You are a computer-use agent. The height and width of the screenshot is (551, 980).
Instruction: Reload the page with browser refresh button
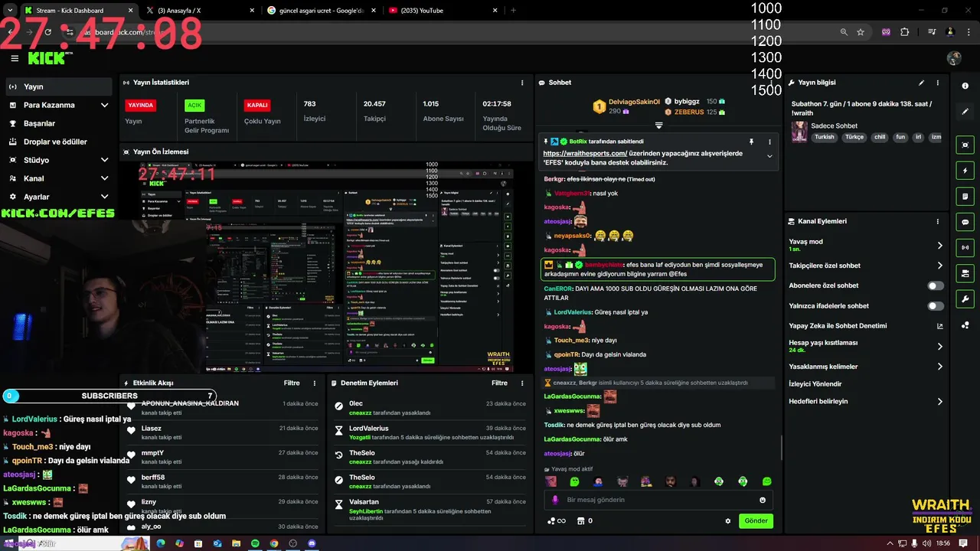pyautogui.click(x=48, y=32)
